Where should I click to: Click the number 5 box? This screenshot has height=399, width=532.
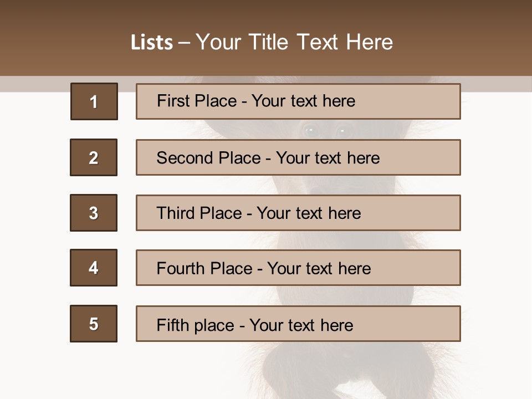pyautogui.click(x=94, y=324)
